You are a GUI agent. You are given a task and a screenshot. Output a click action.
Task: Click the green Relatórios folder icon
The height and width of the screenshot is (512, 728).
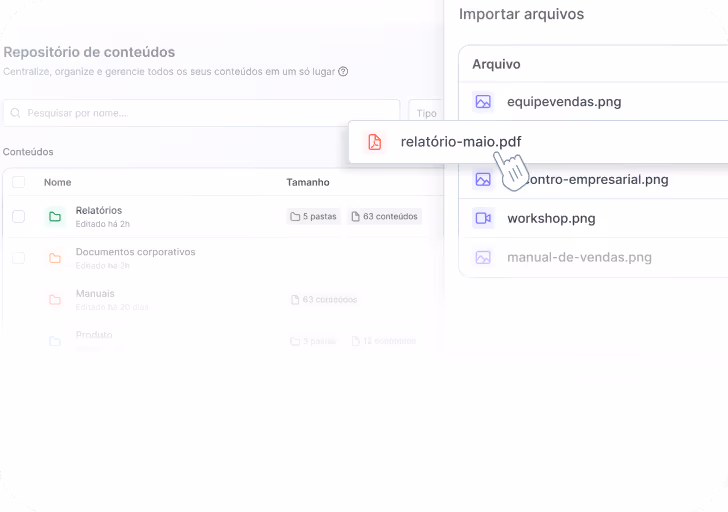click(x=55, y=216)
